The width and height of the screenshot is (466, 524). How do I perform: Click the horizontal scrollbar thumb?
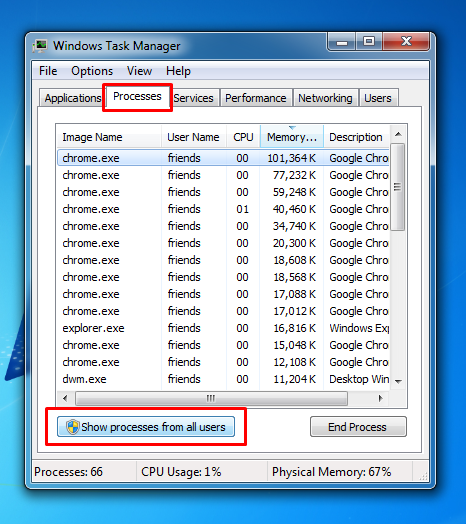[211, 398]
